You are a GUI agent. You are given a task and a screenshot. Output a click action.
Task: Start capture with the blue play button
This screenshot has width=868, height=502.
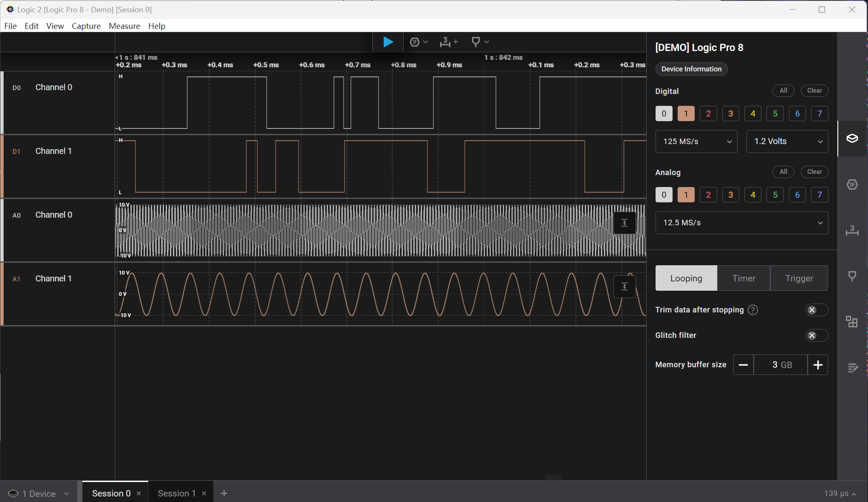[x=388, y=42]
